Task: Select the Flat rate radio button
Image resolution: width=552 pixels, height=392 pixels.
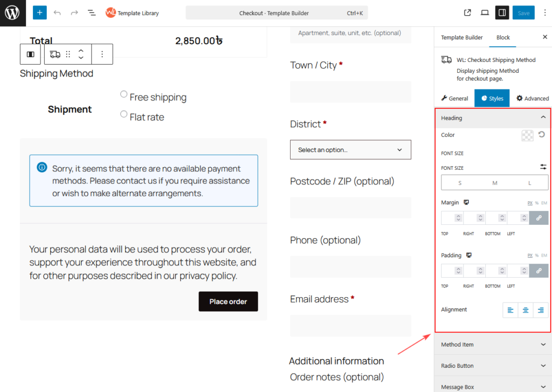Action: pos(124,114)
